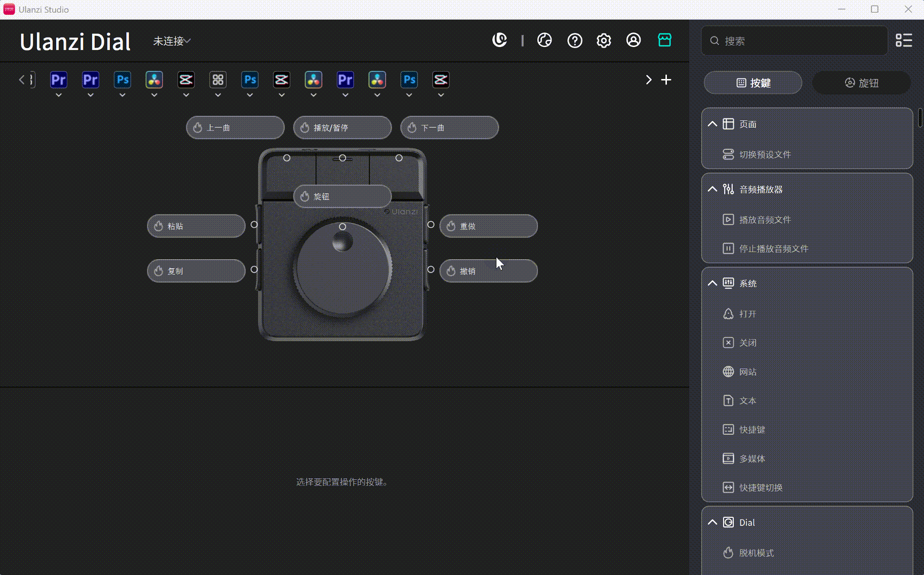Switch to the 旋钮 tab
Image resolution: width=924 pixels, height=575 pixels.
861,83
